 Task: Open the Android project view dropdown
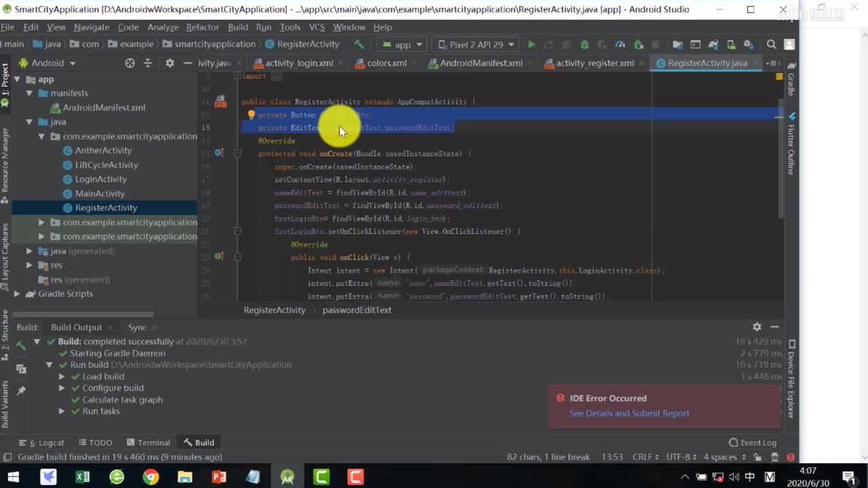click(x=47, y=63)
